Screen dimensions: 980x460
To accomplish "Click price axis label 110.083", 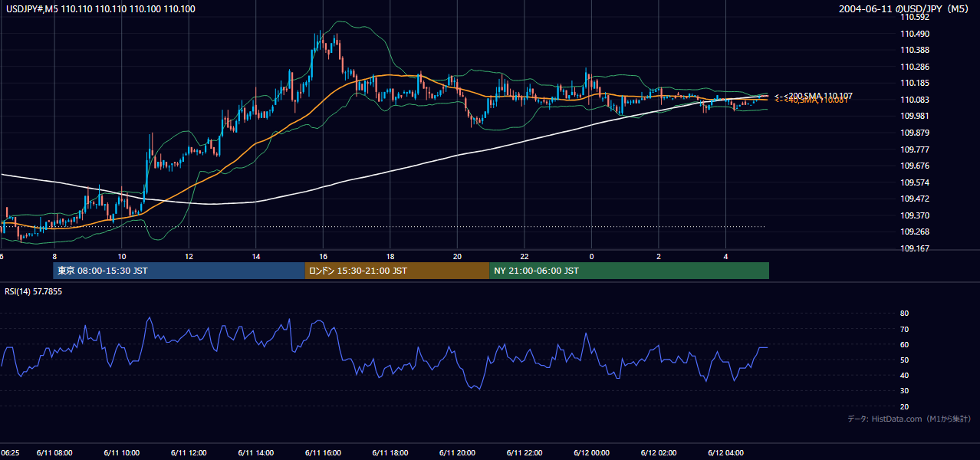I will point(914,100).
